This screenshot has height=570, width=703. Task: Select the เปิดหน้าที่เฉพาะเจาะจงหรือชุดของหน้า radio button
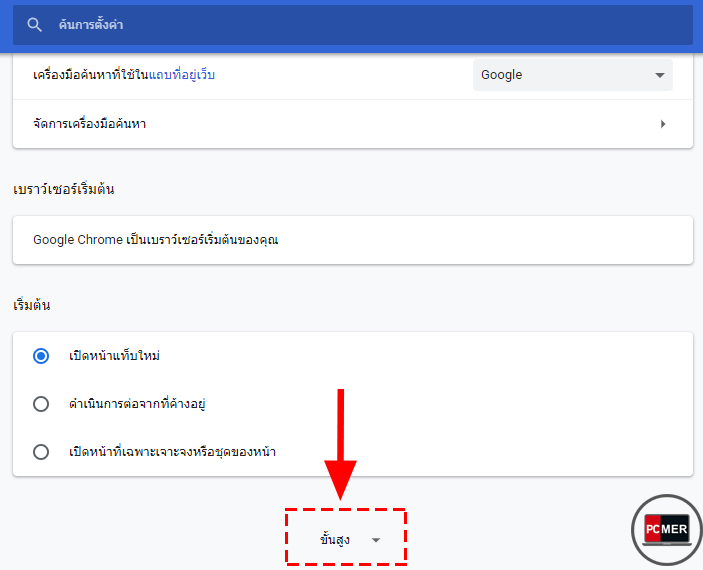click(41, 452)
